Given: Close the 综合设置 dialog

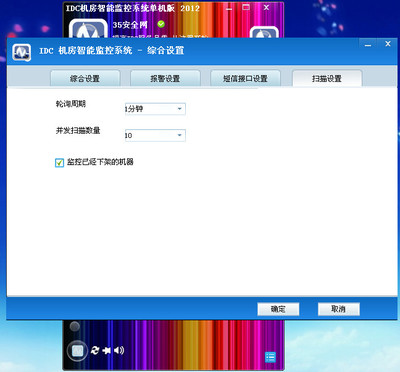Looking at the screenshot, I should coord(388,44).
